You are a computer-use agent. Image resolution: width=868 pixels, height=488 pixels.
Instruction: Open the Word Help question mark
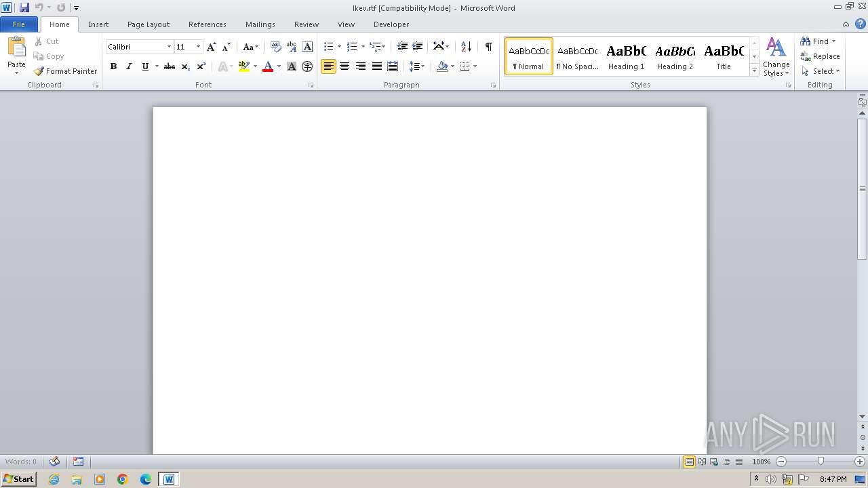click(x=860, y=24)
